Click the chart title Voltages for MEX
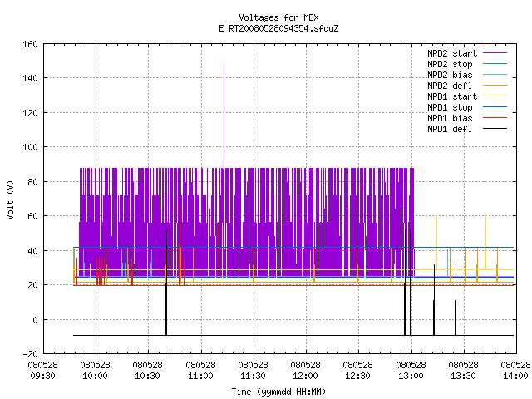 pyautogui.click(x=278, y=17)
